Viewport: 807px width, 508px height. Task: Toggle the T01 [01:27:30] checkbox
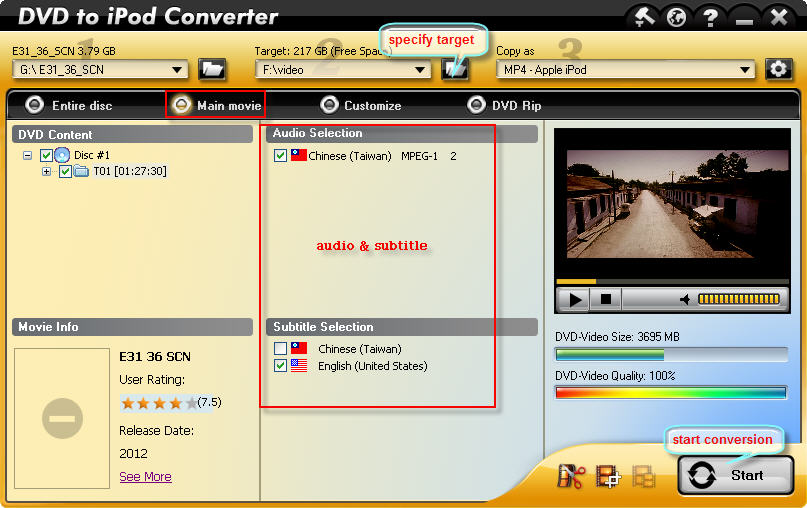[x=65, y=171]
